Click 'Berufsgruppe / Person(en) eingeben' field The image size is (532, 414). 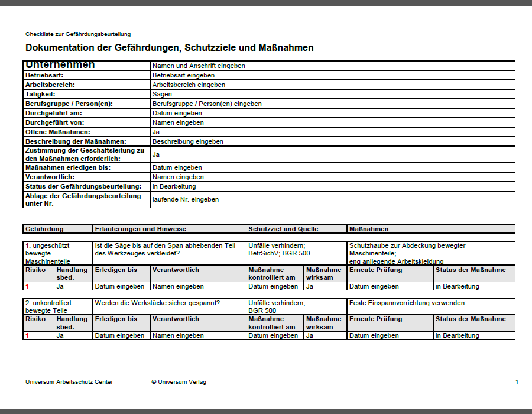tap(332, 103)
